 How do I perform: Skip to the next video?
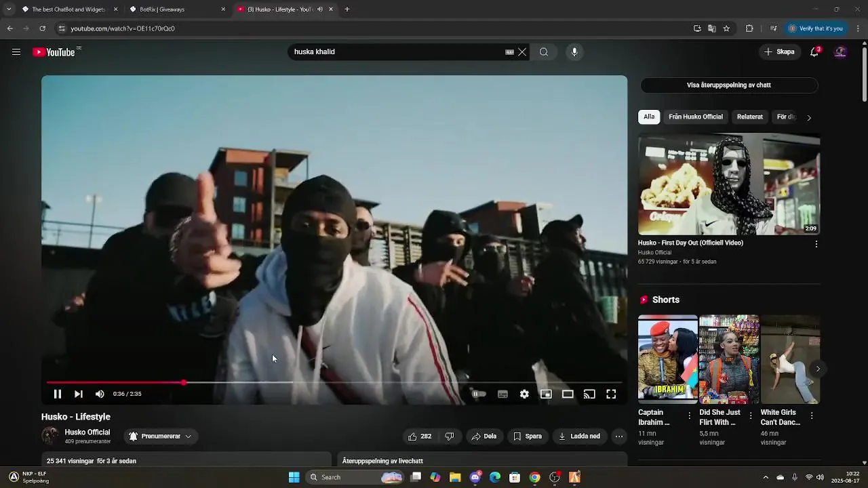(79, 394)
